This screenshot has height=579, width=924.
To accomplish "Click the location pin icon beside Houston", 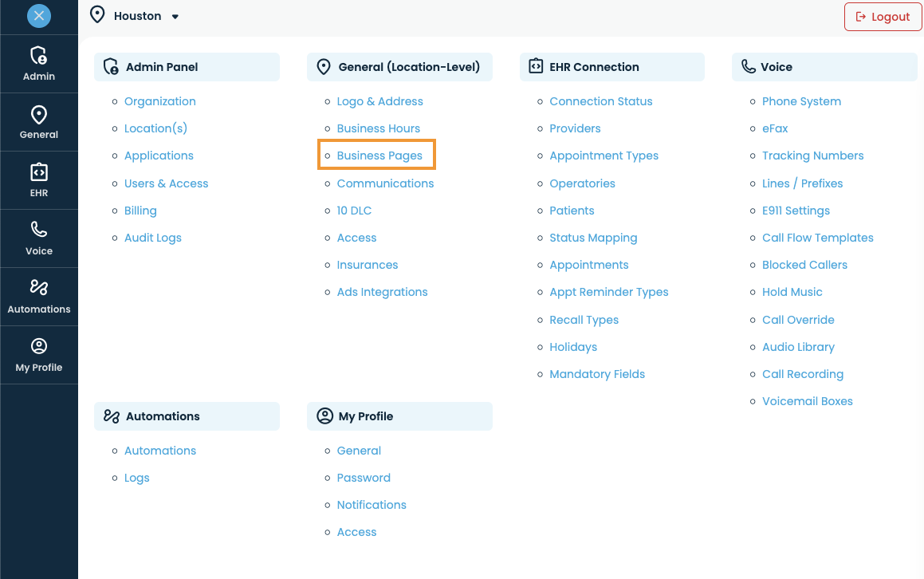I will click(x=97, y=14).
